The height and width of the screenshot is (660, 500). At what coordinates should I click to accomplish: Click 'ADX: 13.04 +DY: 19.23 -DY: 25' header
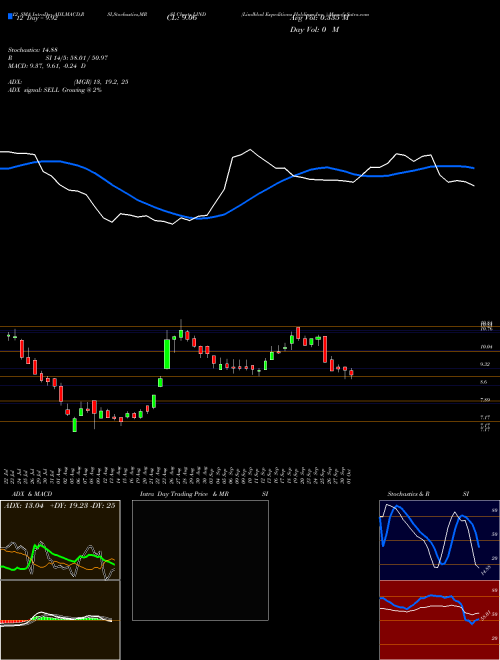click(x=60, y=506)
